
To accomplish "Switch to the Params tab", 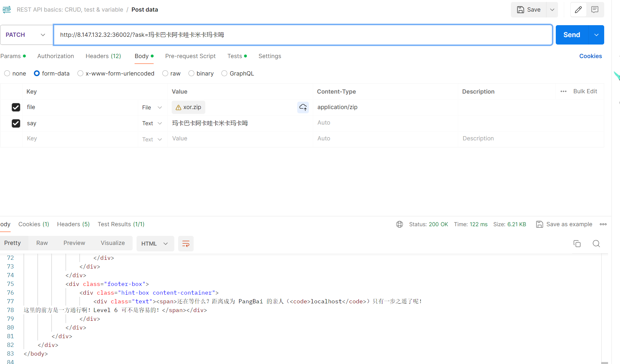I will click(13, 56).
